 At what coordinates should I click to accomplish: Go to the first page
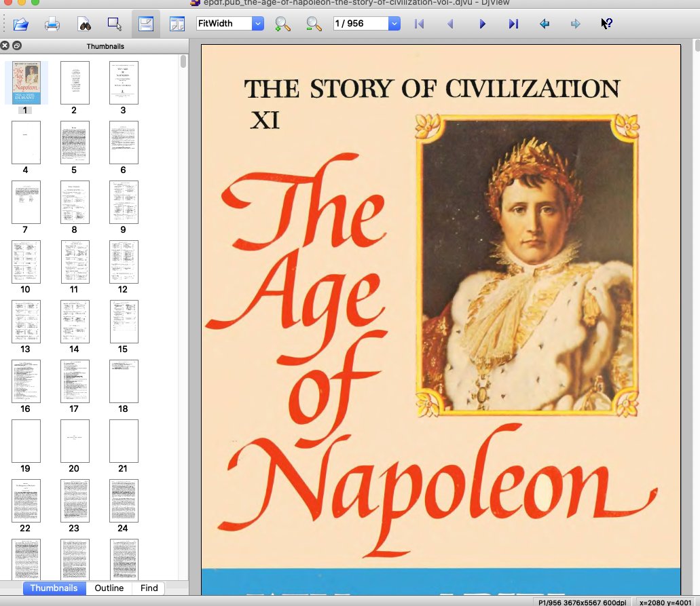click(419, 24)
